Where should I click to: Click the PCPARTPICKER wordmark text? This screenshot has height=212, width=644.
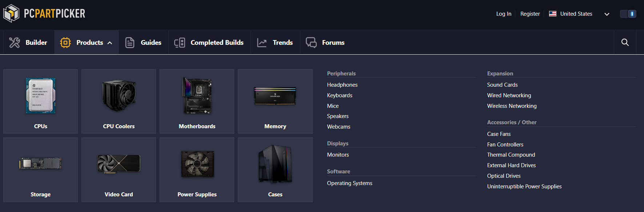point(55,13)
